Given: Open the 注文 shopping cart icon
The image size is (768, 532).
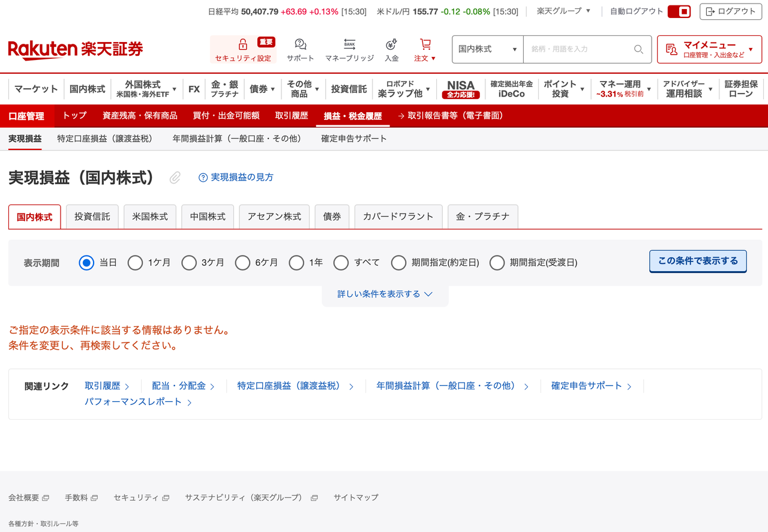Looking at the screenshot, I should pyautogui.click(x=425, y=44).
